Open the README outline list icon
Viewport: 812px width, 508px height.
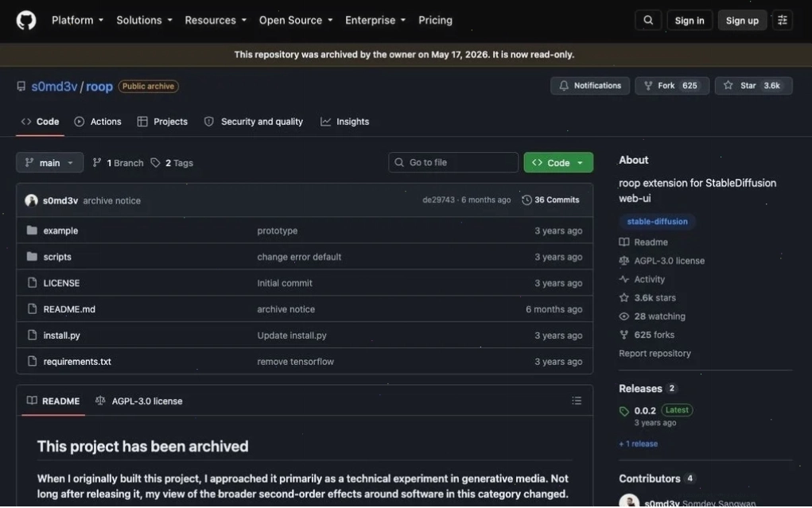[577, 401]
